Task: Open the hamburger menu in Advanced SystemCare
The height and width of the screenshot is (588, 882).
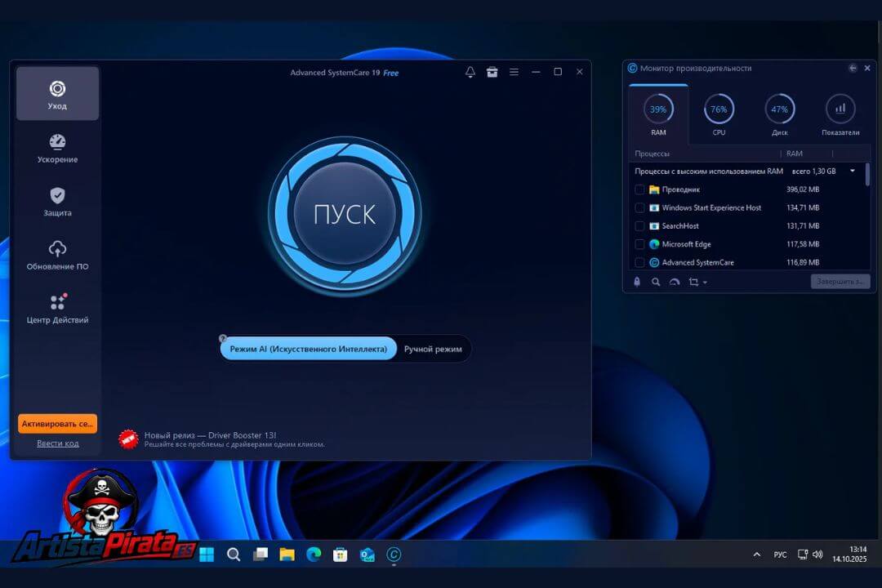Action: click(514, 72)
